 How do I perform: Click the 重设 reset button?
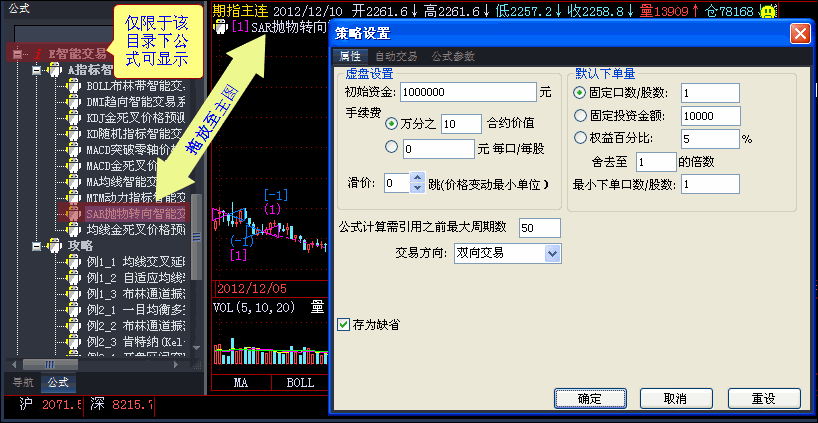click(763, 398)
